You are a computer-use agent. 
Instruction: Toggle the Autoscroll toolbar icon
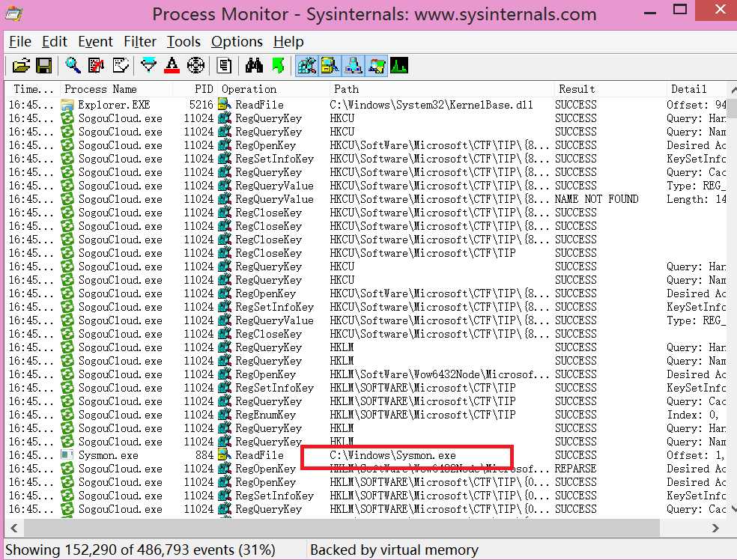click(x=97, y=65)
